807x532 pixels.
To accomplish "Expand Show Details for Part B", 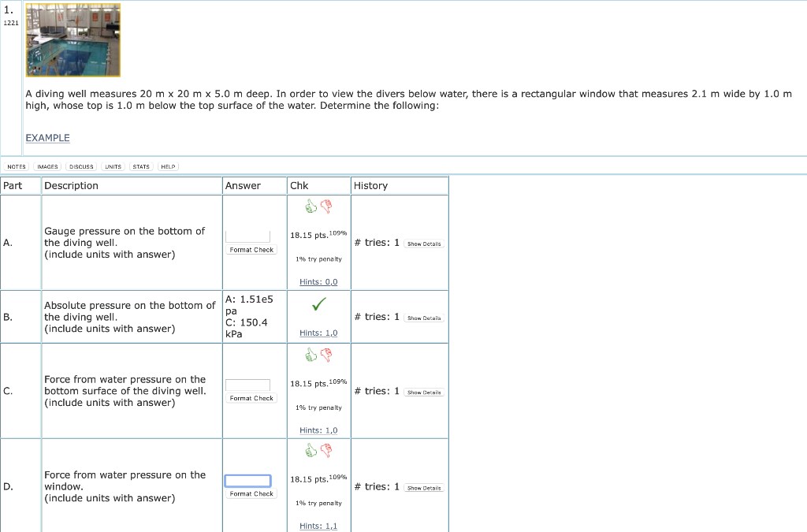I will tap(424, 317).
